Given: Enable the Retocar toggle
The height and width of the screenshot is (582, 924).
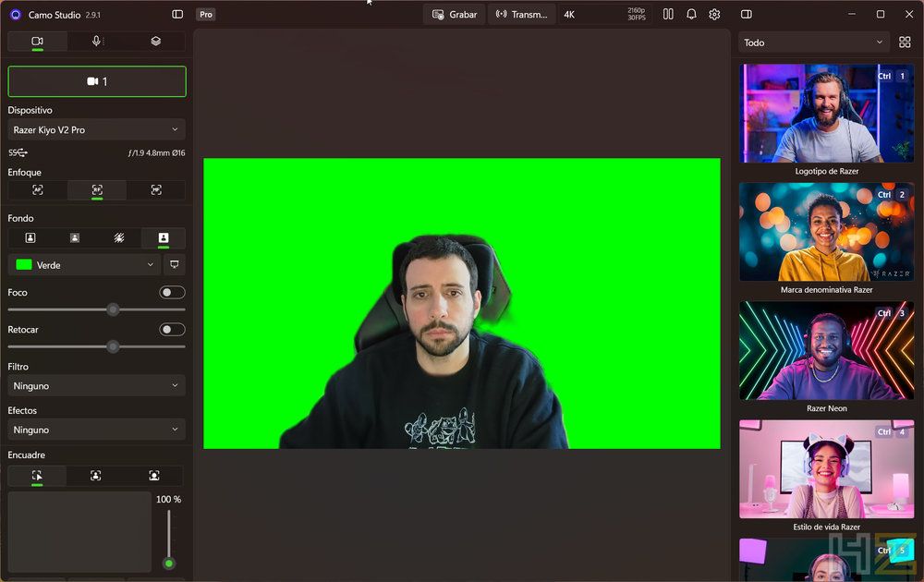Looking at the screenshot, I should point(172,329).
